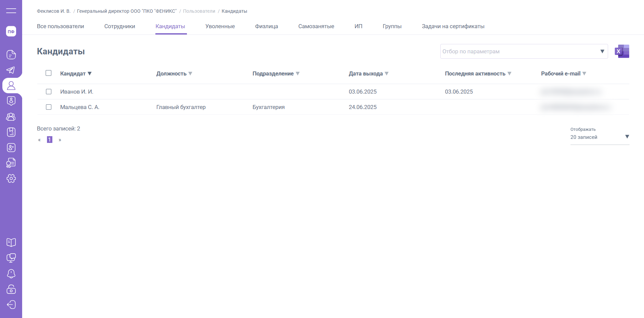Click the Excel export icon
The width and height of the screenshot is (644, 318).
[x=622, y=51]
